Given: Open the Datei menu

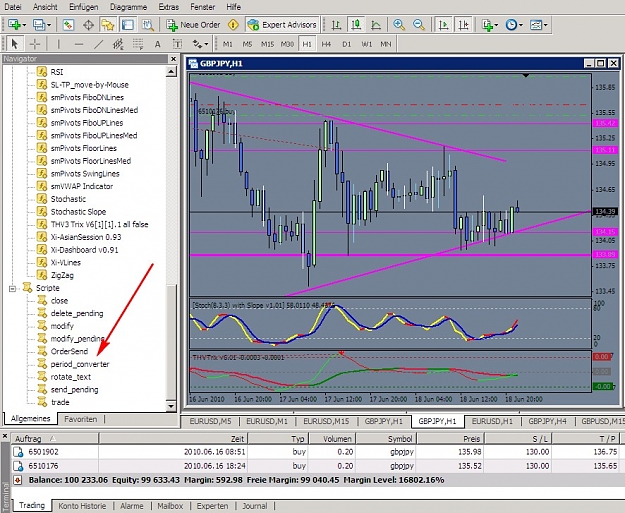Looking at the screenshot, I should 13,7.
